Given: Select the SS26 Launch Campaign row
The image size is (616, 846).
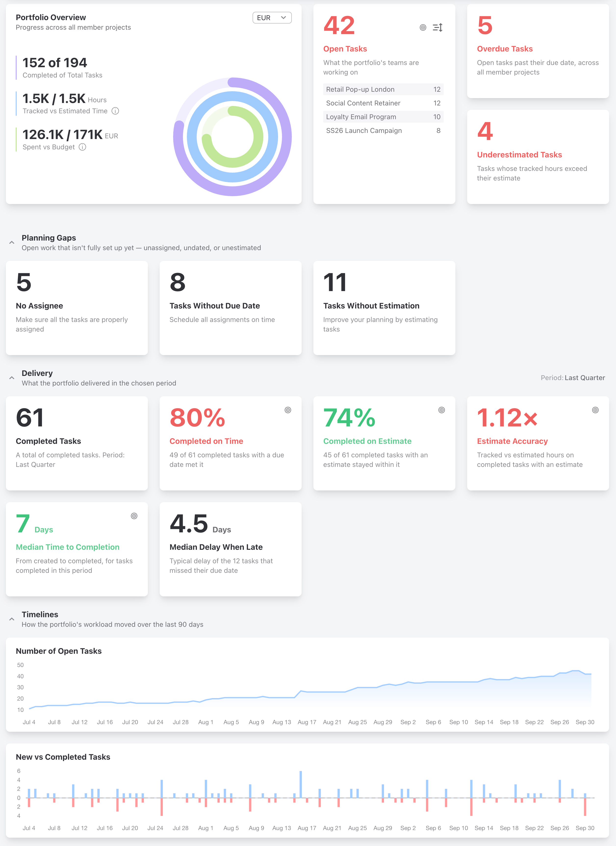Looking at the screenshot, I should [x=383, y=130].
